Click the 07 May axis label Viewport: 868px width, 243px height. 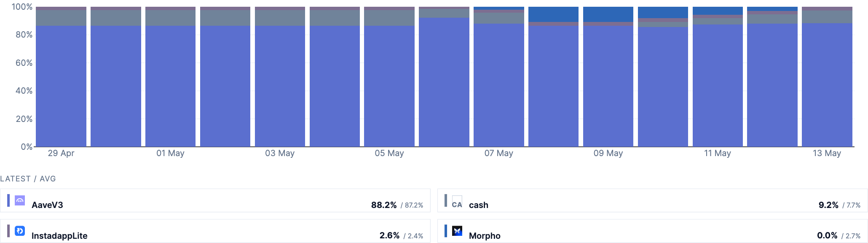pos(498,153)
